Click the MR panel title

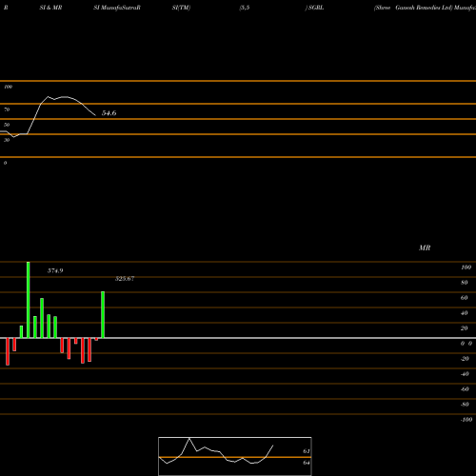tap(425, 248)
